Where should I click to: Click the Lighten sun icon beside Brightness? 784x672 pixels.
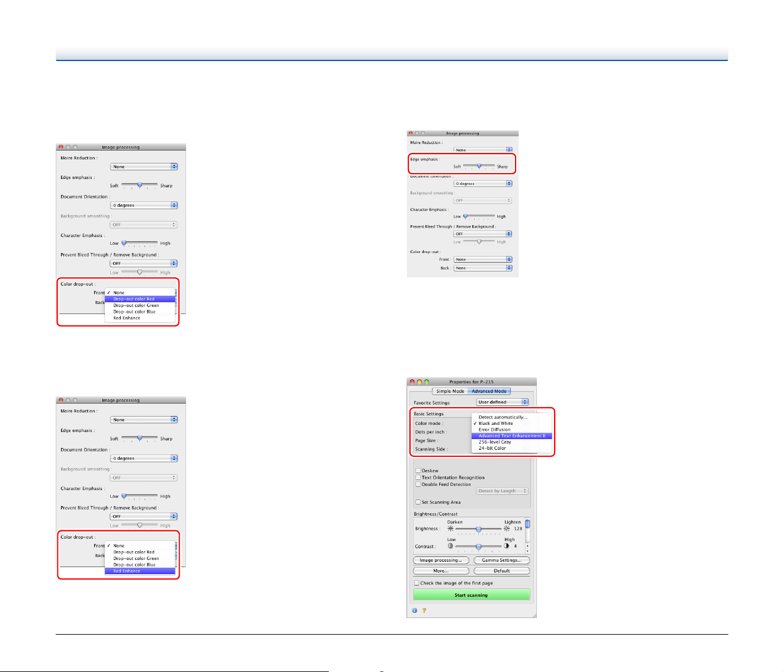[x=507, y=529]
